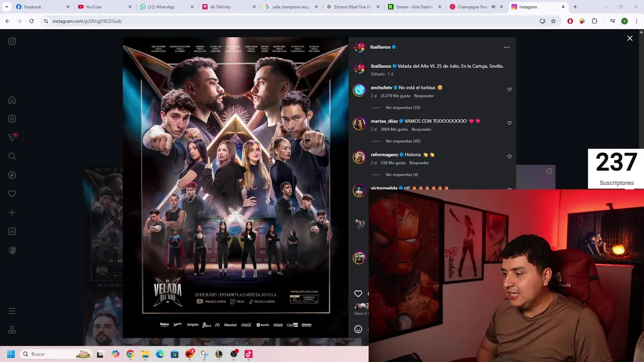The height and width of the screenshot is (362, 644).
Task: Open ibaillanos profile from post header
Action: [380, 47]
